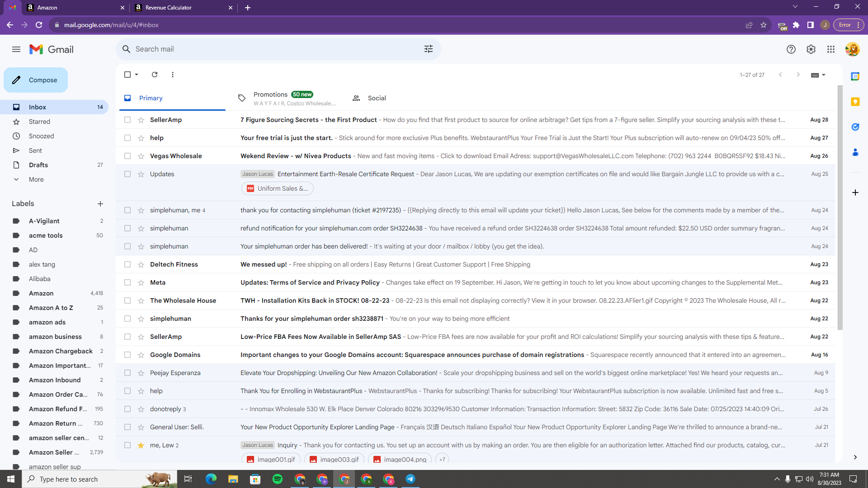Switch to the Social tab
Image resolution: width=868 pixels, height=488 pixels.
point(377,98)
